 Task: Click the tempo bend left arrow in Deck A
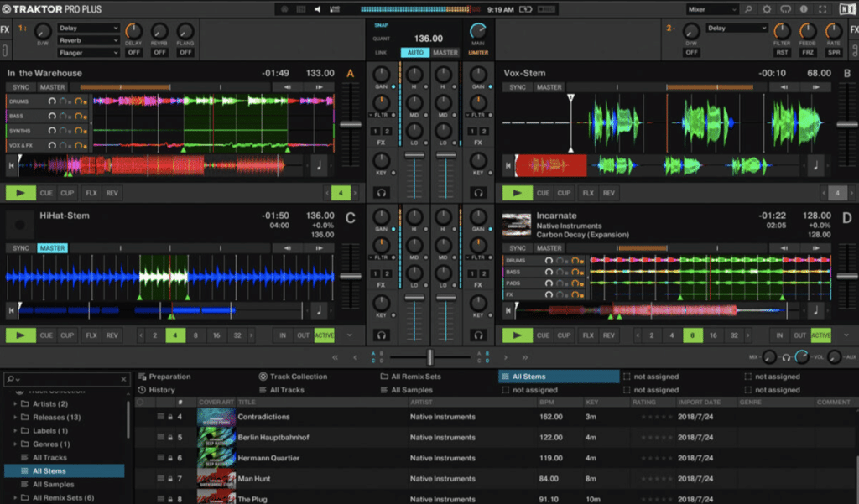[x=288, y=87]
